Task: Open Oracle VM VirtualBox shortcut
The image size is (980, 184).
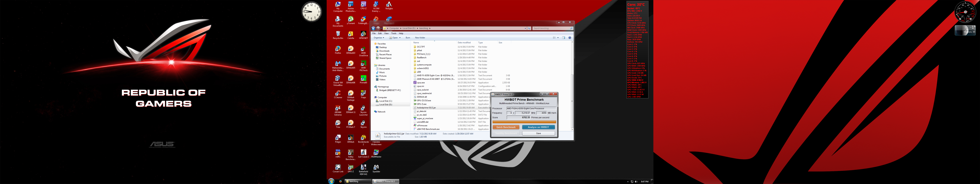Action: click(x=338, y=81)
